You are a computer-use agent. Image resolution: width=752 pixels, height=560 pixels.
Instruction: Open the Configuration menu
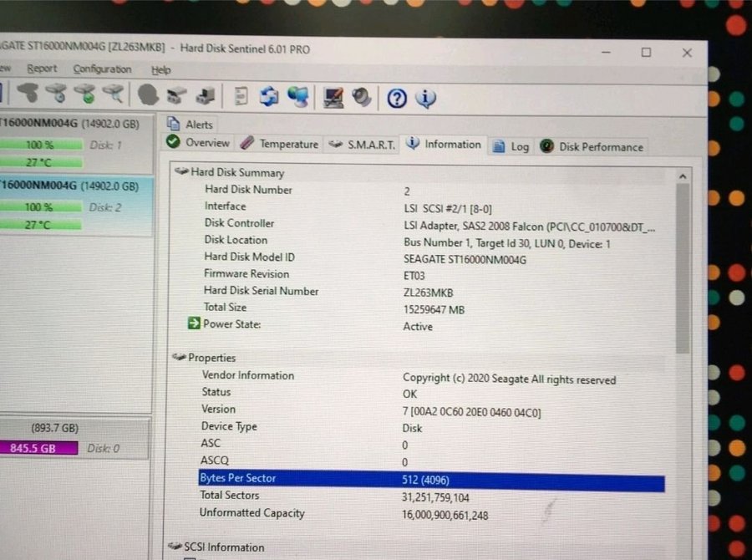point(102,69)
